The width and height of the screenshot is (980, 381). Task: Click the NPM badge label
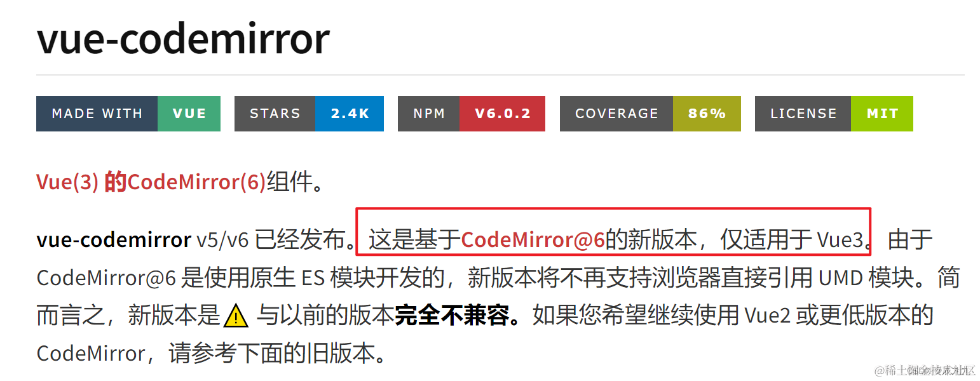click(x=428, y=114)
